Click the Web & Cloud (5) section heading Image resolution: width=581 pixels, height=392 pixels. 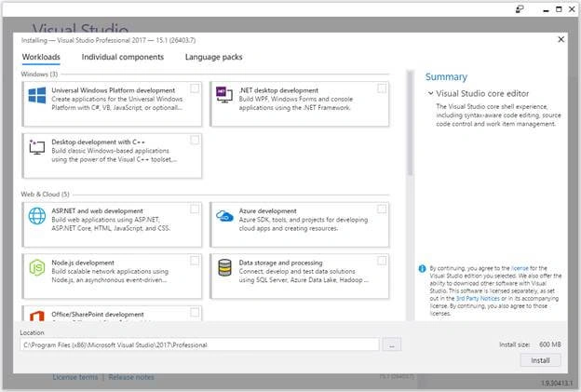click(46, 195)
